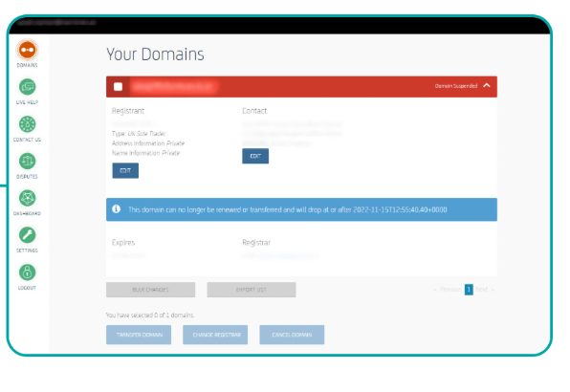The width and height of the screenshot is (570, 392).
Task: Edit the Registrant details
Action: coord(125,170)
